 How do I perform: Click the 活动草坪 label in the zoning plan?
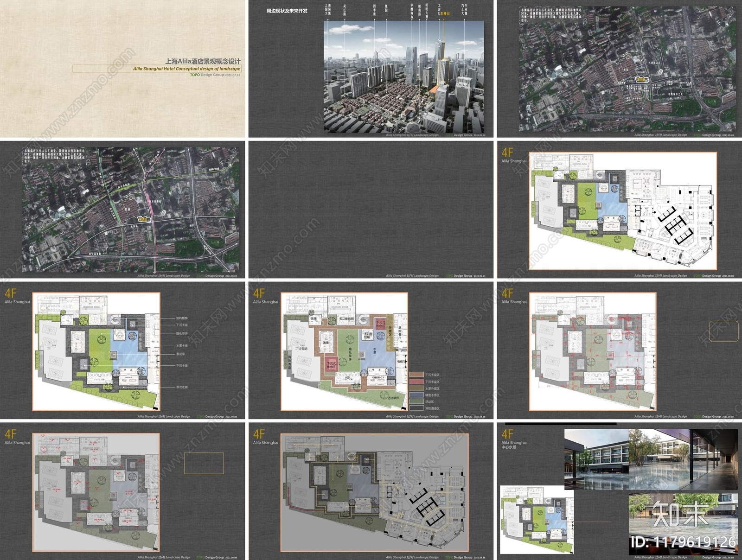click(393, 398)
